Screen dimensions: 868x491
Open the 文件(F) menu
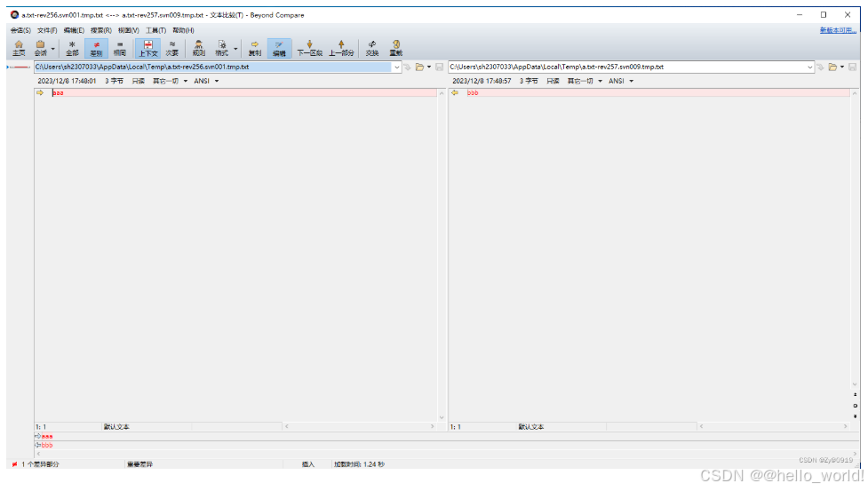point(47,30)
